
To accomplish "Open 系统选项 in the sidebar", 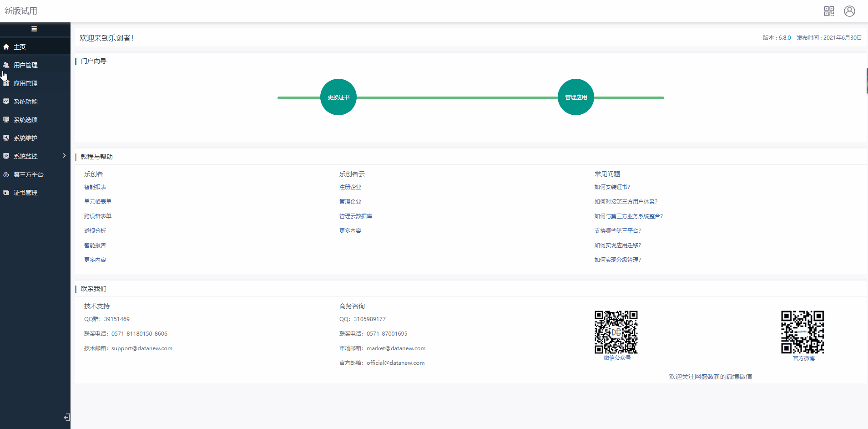I will tap(25, 120).
